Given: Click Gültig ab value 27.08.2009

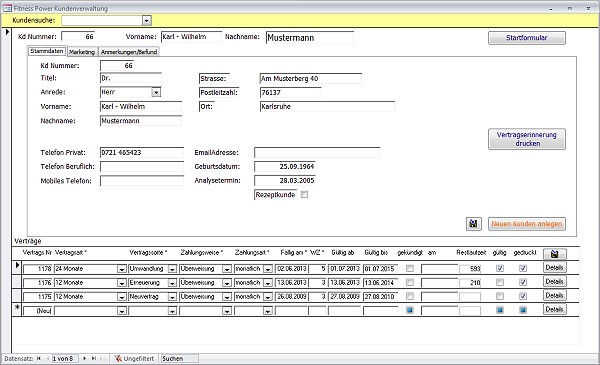Looking at the screenshot, I should pos(345,297).
